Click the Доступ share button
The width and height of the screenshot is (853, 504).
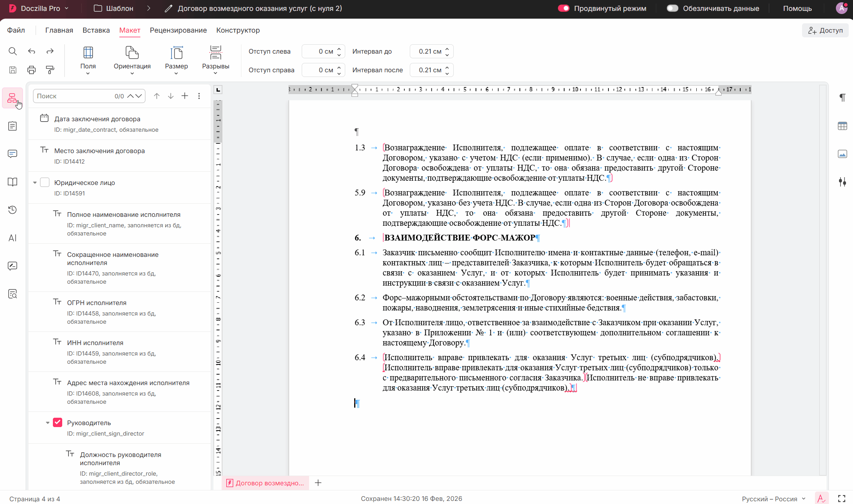tap(825, 30)
